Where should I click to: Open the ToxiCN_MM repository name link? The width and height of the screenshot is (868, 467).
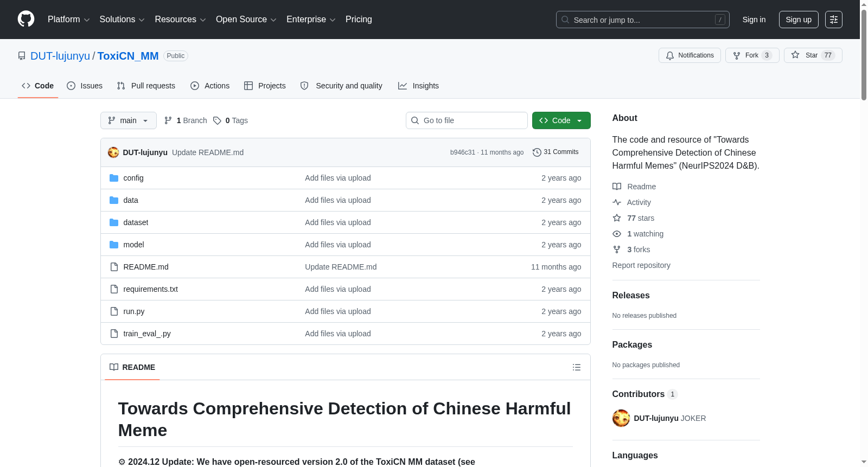pyautogui.click(x=128, y=56)
